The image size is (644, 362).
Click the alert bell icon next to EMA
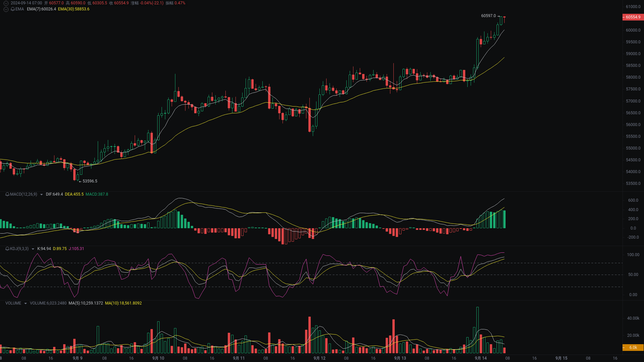point(13,9)
